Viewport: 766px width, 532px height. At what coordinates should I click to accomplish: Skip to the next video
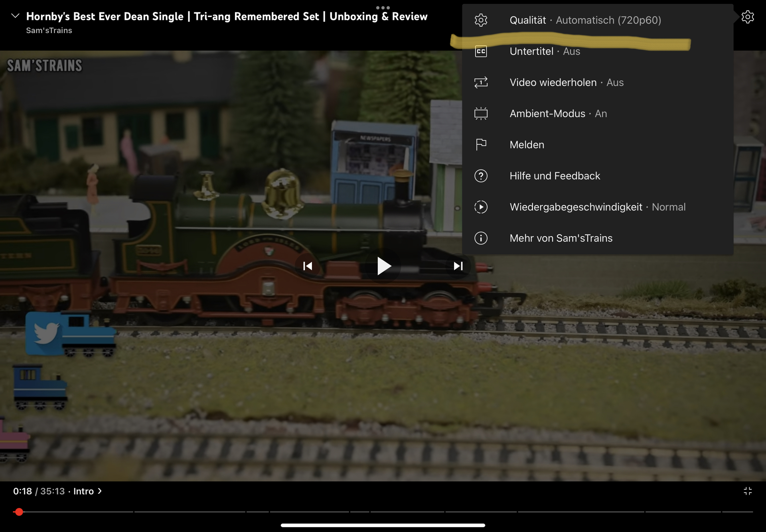(458, 266)
